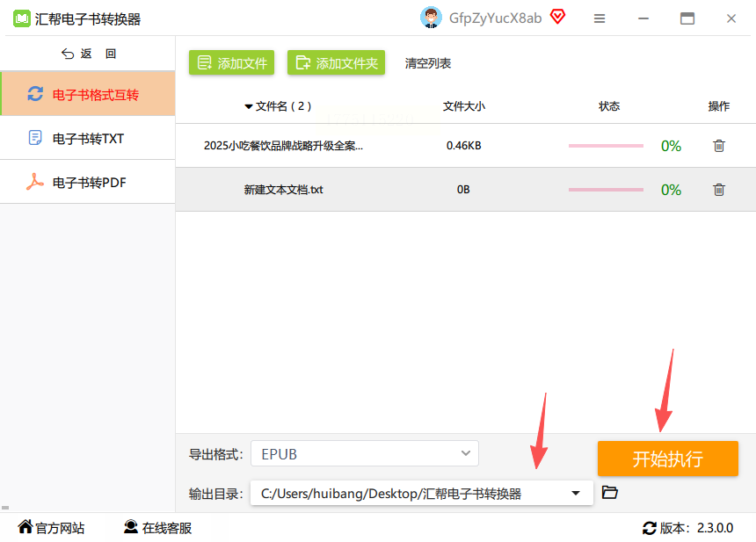Image resolution: width=756 pixels, height=542 pixels.
Task: Click the 添加文件 button
Action: click(231, 62)
